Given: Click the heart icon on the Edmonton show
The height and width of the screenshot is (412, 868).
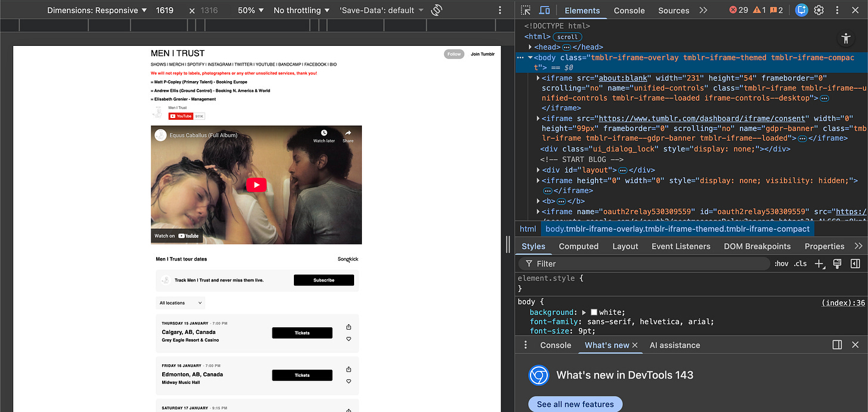Looking at the screenshot, I should [x=349, y=382].
